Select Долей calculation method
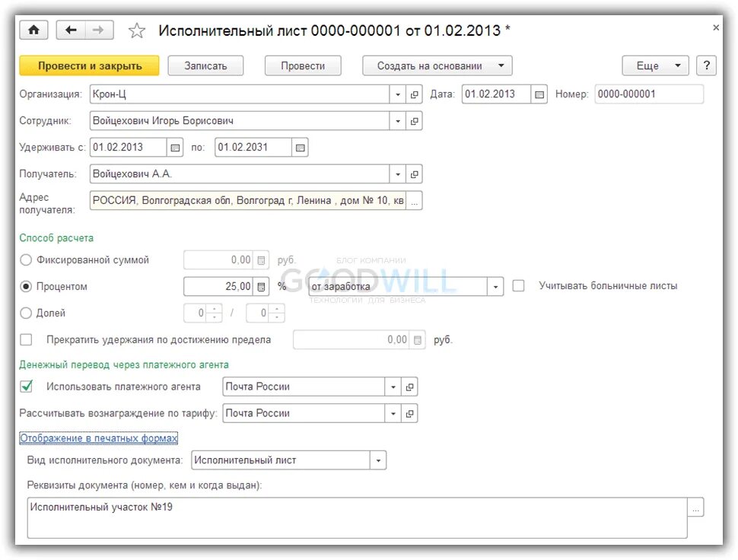 [x=26, y=313]
